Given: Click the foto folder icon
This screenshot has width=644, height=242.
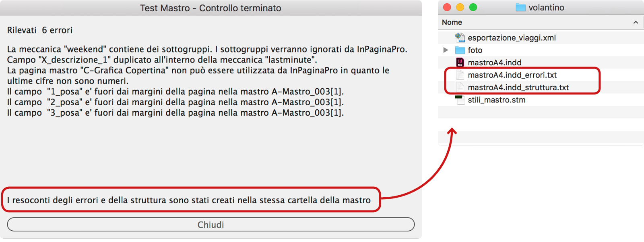Looking at the screenshot, I should pyautogui.click(x=460, y=50).
